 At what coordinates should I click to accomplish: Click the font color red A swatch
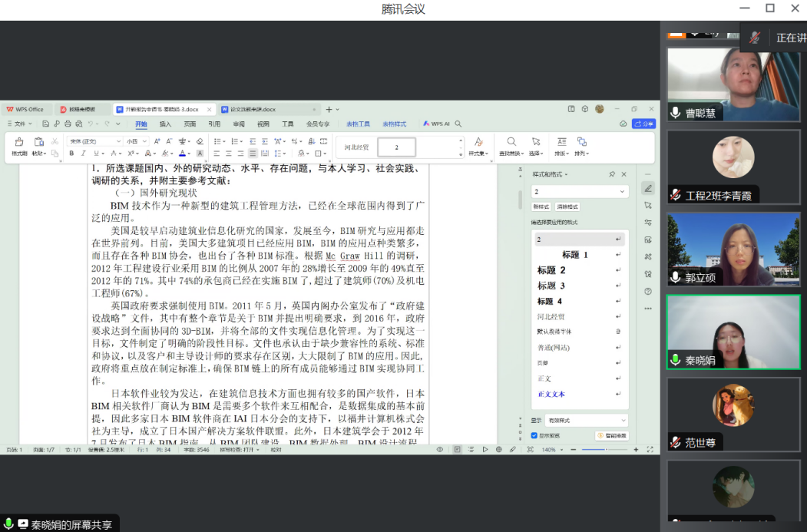coord(181,154)
